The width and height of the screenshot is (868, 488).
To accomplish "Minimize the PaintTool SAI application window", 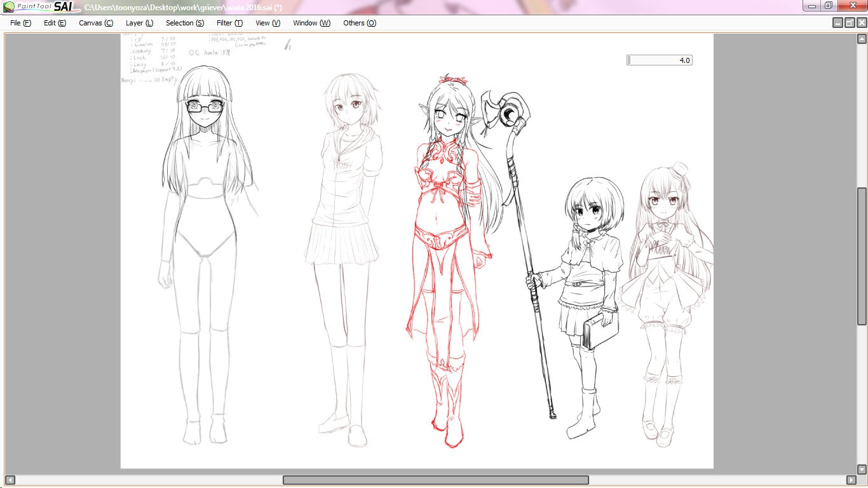I will click(811, 6).
